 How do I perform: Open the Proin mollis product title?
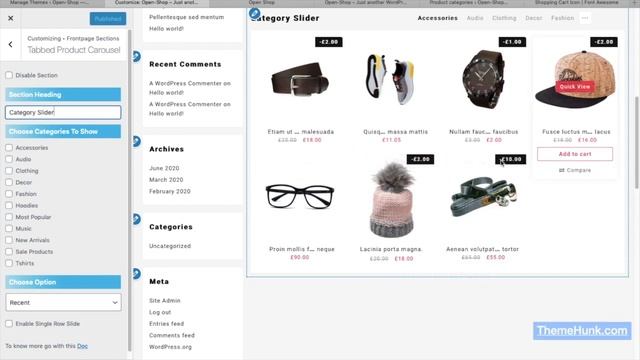(x=302, y=249)
